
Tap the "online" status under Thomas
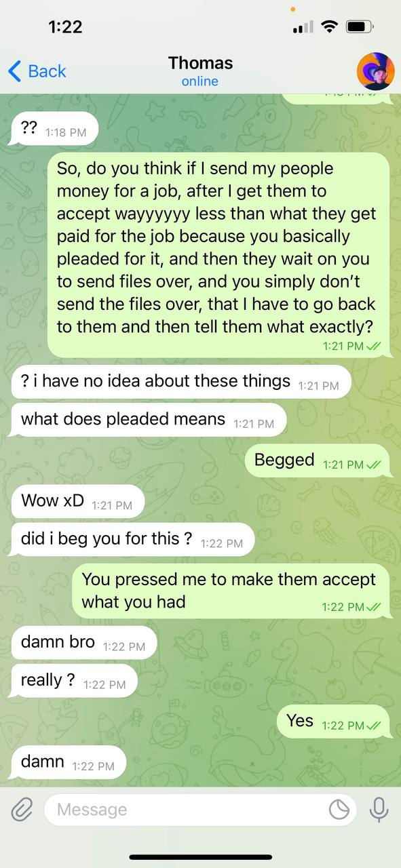click(x=200, y=81)
